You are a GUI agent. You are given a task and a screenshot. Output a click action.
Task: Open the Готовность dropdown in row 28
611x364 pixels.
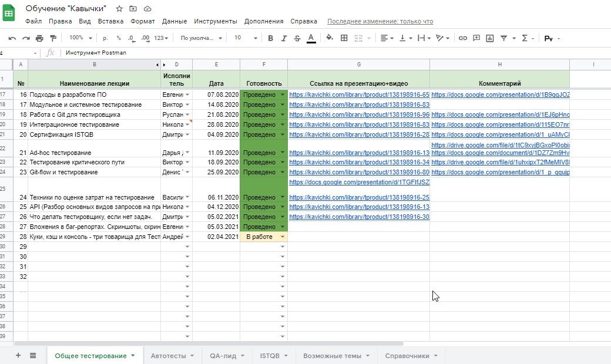point(283,227)
